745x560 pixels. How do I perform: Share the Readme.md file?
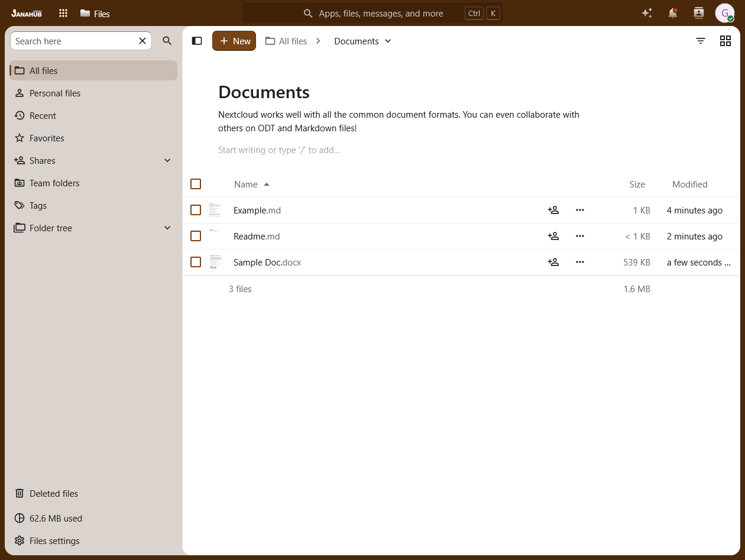553,236
